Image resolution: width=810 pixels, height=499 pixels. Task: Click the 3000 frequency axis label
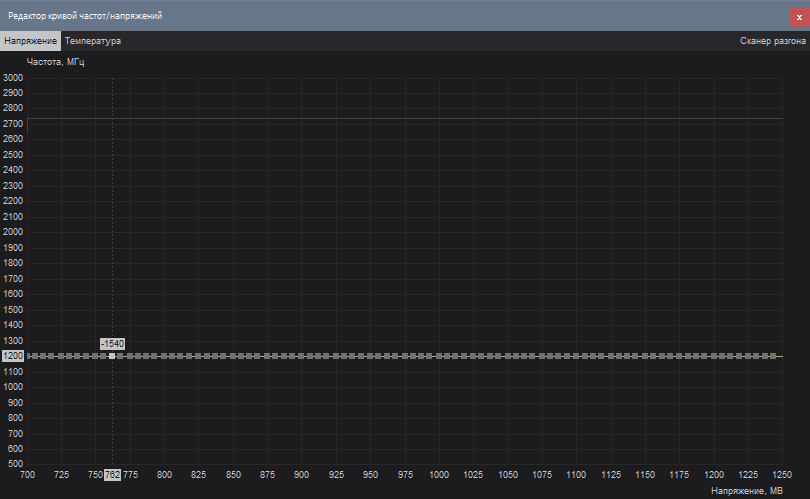(13, 78)
